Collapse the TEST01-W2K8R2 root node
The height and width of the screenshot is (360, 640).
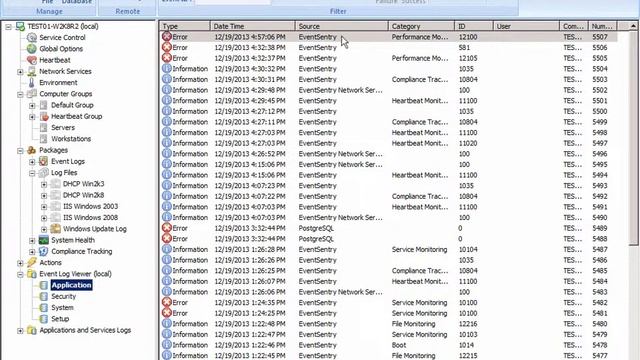(x=8, y=27)
